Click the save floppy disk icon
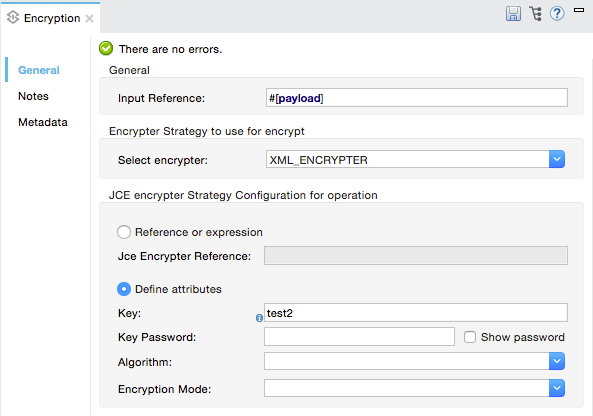 click(513, 14)
